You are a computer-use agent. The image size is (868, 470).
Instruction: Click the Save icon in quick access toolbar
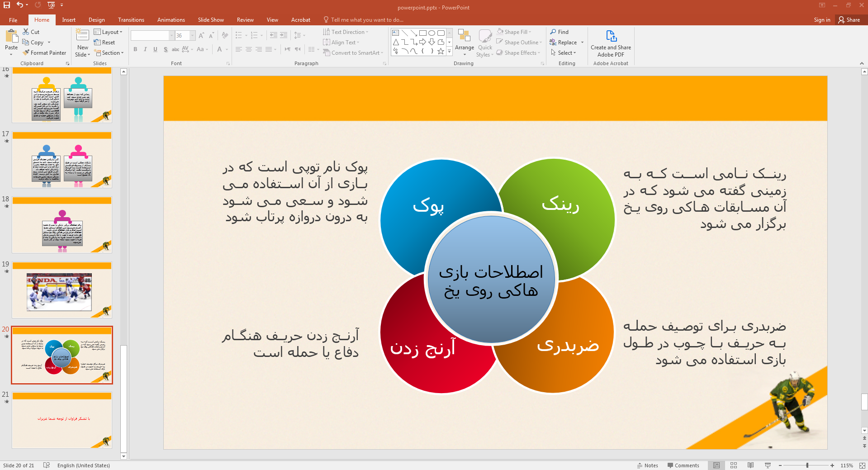(7, 5)
